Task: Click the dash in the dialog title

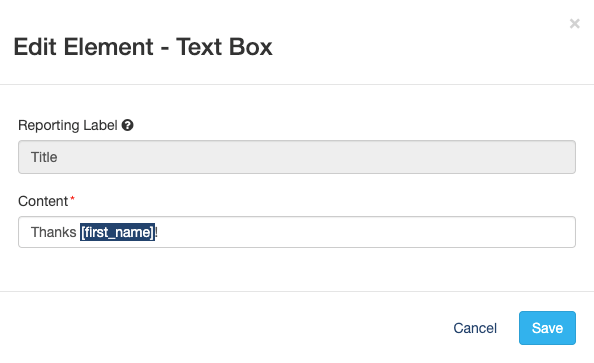Action: point(164,49)
